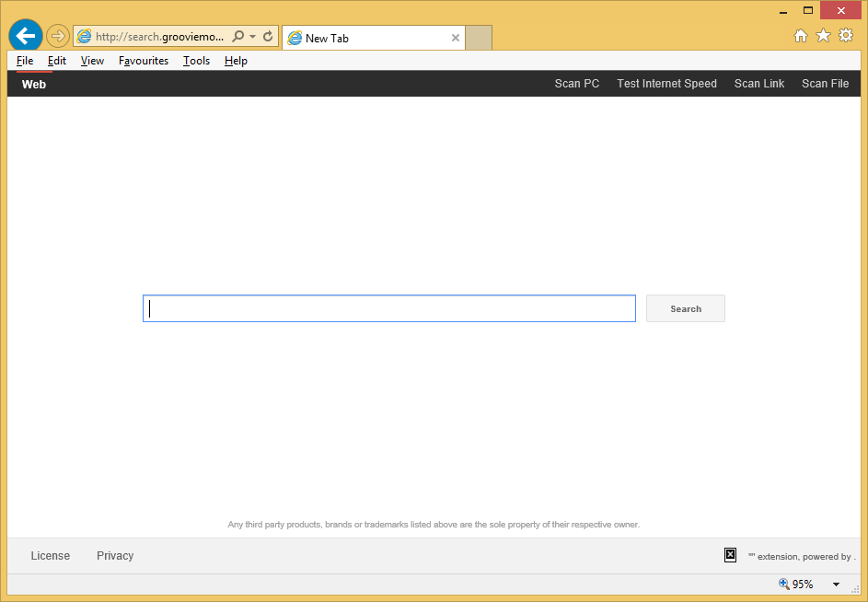Image resolution: width=868 pixels, height=602 pixels.
Task: Click Test Internet Speed link
Action: pyautogui.click(x=666, y=84)
